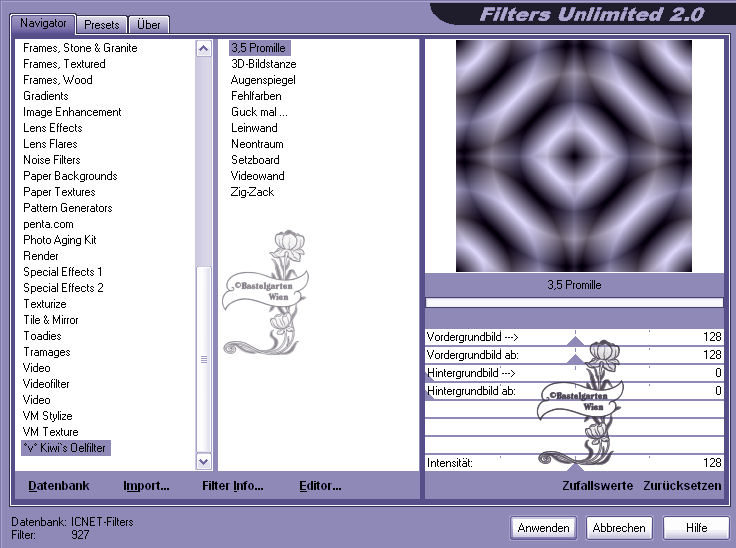Click Zufallswerte to randomize values
Screen dimensions: 736x548
(598, 486)
